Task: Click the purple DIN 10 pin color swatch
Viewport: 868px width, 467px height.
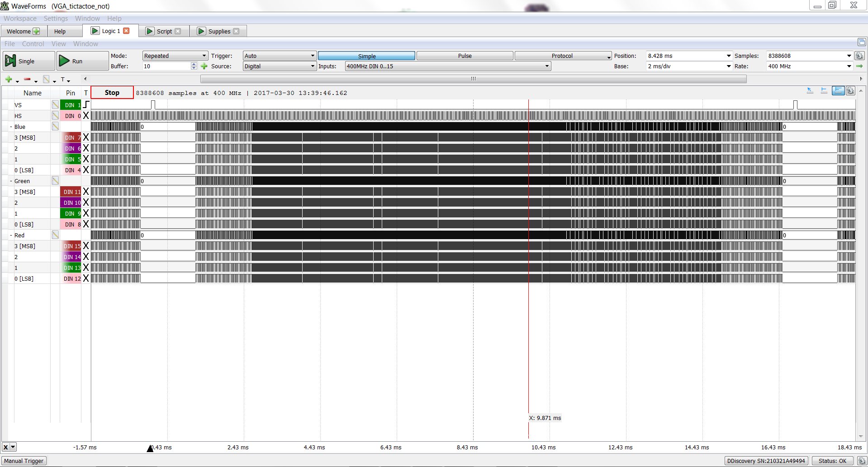Action: (x=71, y=203)
